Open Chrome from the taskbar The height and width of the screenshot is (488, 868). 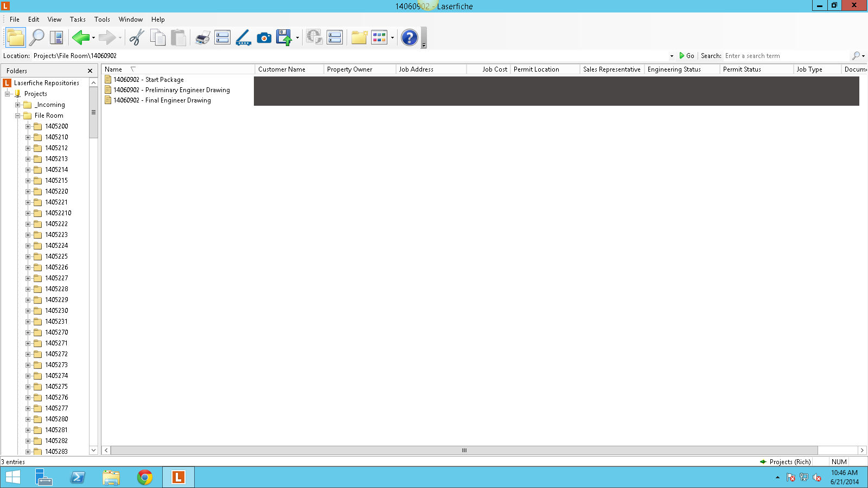tap(145, 477)
